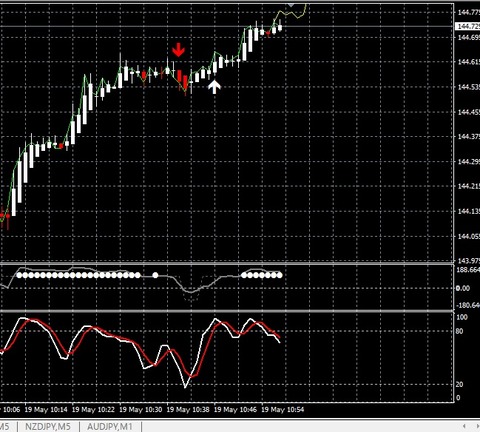Click the 143.975 price scale label

(469, 260)
